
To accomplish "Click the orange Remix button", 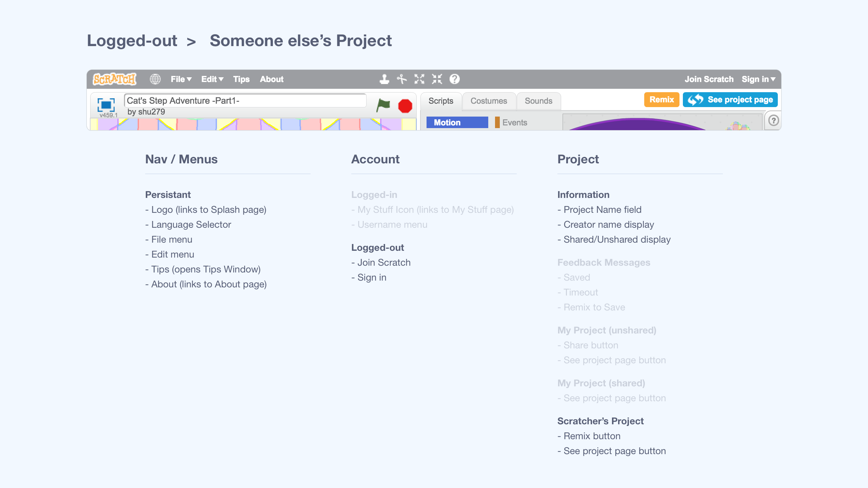I will click(x=662, y=100).
